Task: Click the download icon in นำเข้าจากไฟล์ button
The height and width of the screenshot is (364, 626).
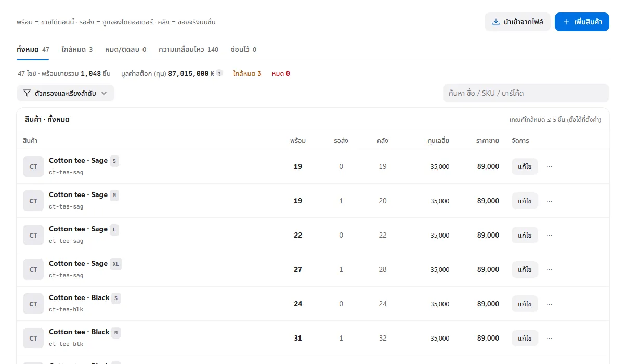Action: 495,22
